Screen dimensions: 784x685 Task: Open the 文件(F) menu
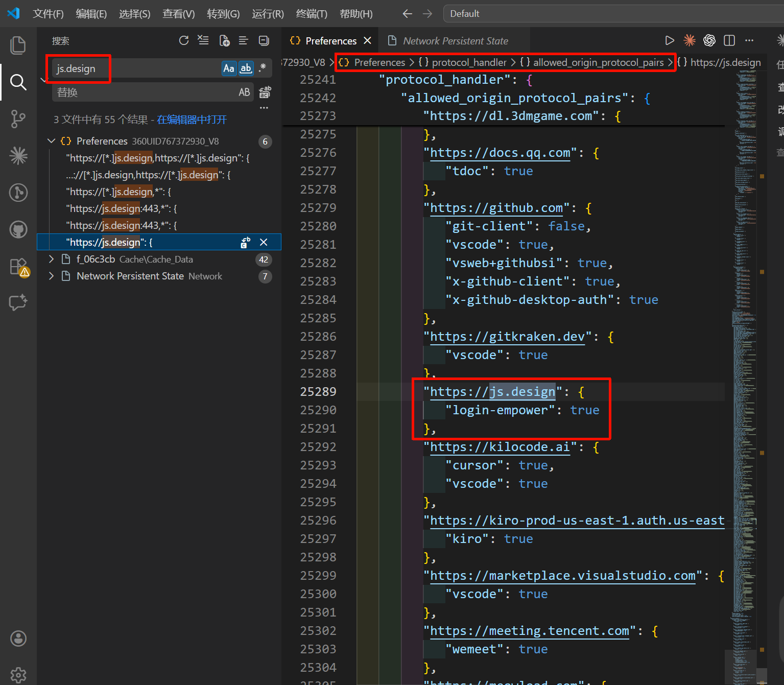(48, 14)
